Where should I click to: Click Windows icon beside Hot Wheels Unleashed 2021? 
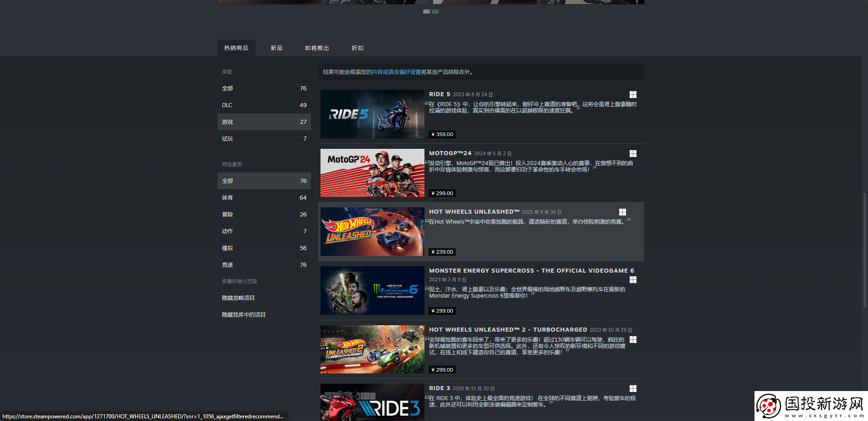click(622, 212)
